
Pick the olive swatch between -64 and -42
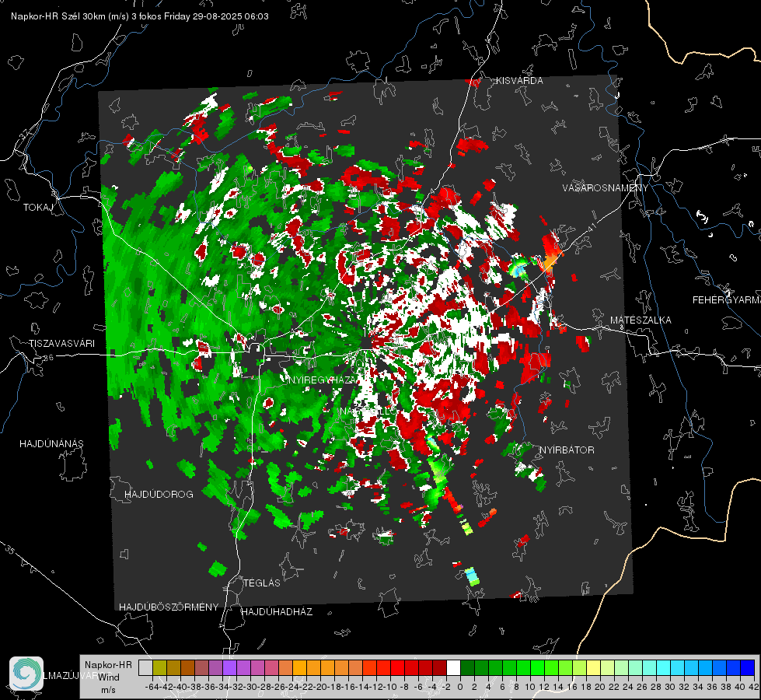click(159, 667)
